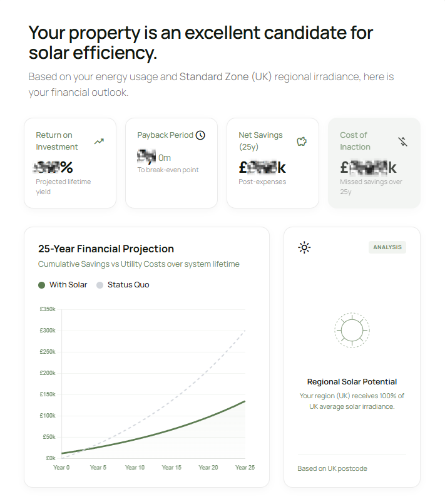Click the piggy bank icon on Net Savings card

coord(301,141)
